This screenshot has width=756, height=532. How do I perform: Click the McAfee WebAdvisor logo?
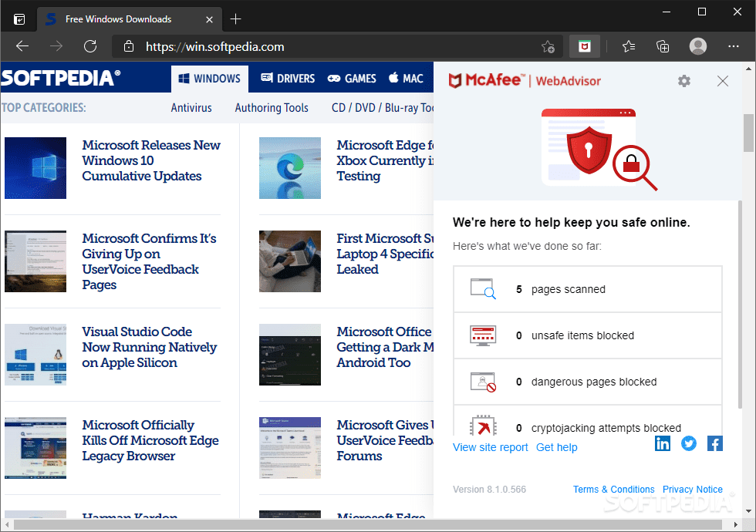[x=525, y=80]
